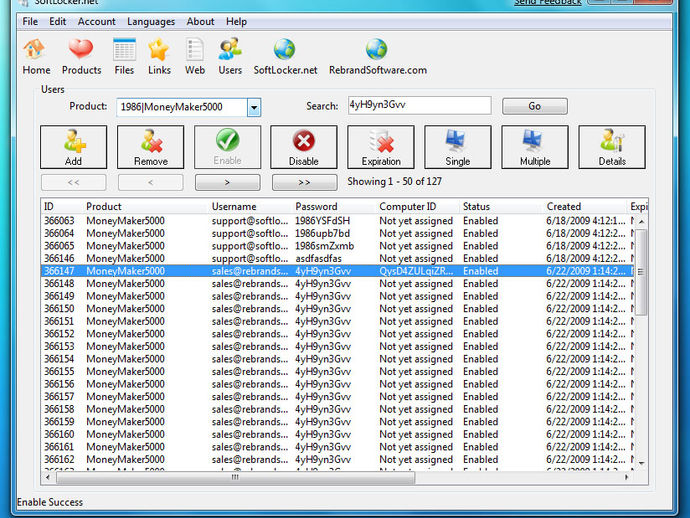Screen dimensions: 690x518
Task: Click the Go search button
Action: [x=535, y=106]
